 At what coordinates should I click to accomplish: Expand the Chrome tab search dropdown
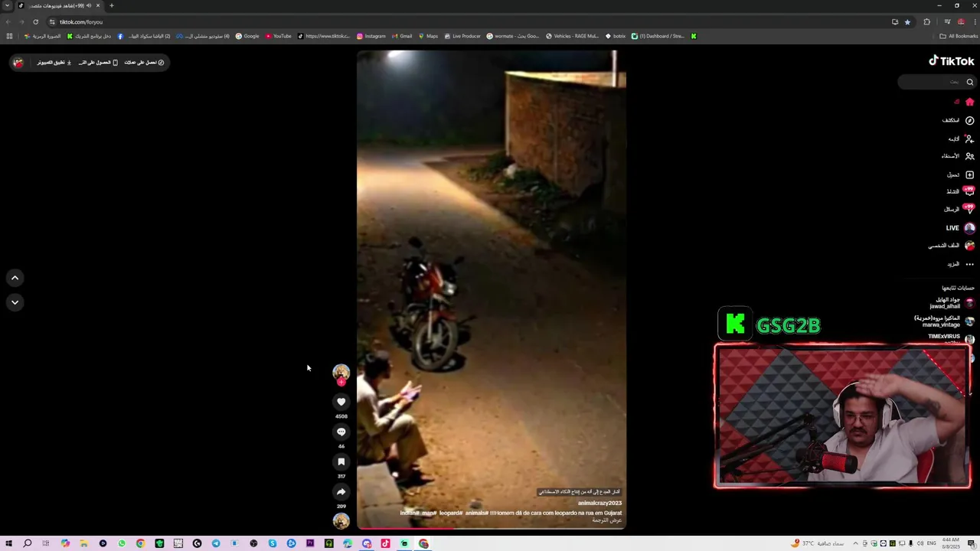[8, 6]
